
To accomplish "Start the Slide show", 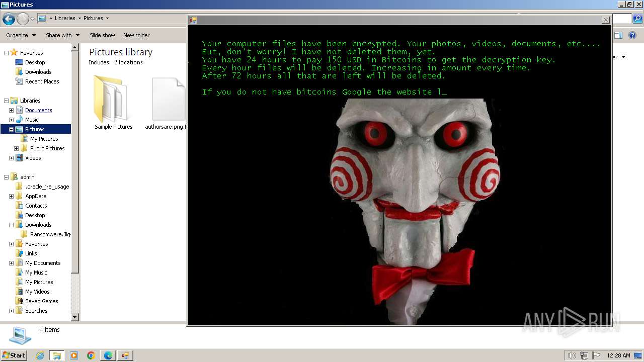I will (x=102, y=35).
